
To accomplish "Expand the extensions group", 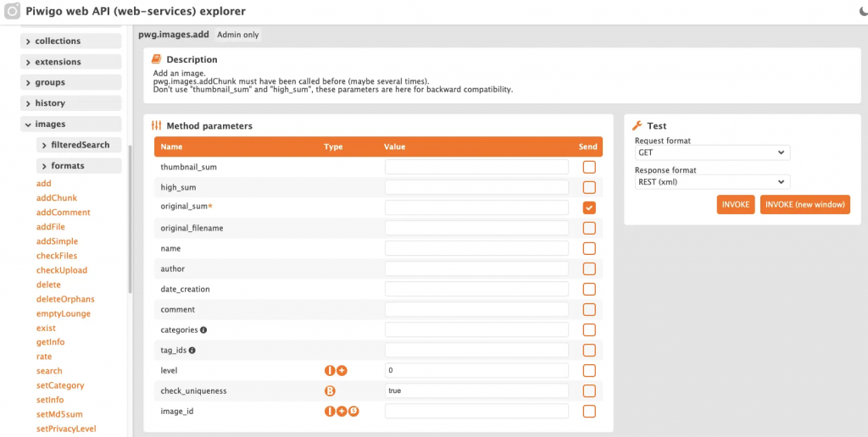I will coord(71,62).
